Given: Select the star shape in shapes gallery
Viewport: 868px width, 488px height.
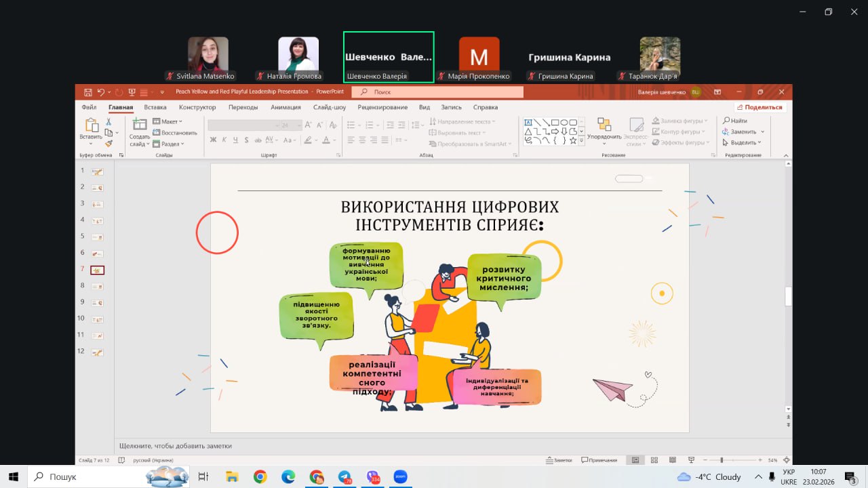Looking at the screenshot, I should coord(573,140).
